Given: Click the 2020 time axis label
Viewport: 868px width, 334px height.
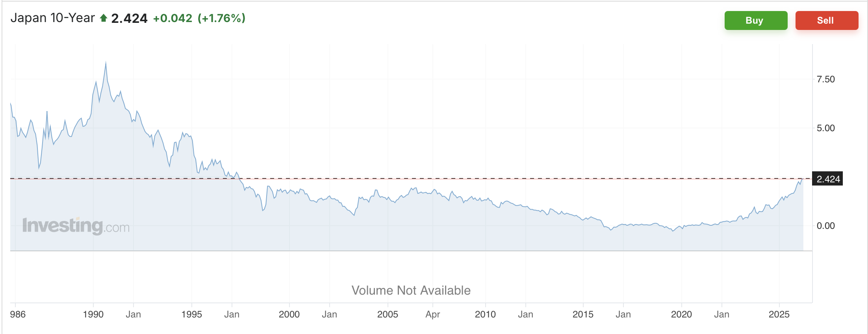Looking at the screenshot, I should (x=681, y=314).
